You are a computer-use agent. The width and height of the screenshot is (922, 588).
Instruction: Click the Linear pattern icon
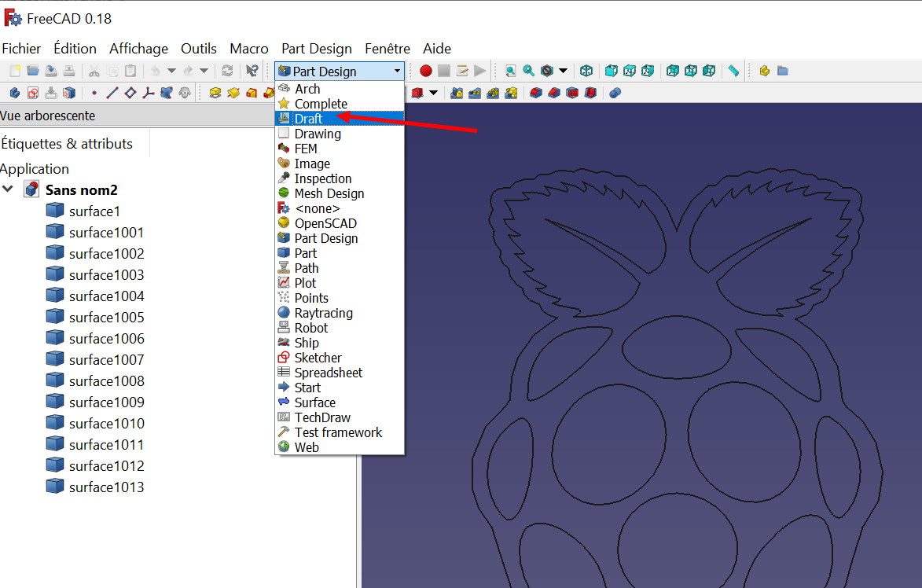475,93
